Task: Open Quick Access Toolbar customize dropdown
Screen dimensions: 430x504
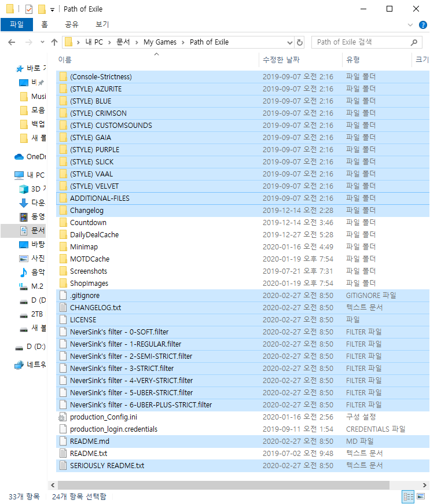Action: (53, 10)
